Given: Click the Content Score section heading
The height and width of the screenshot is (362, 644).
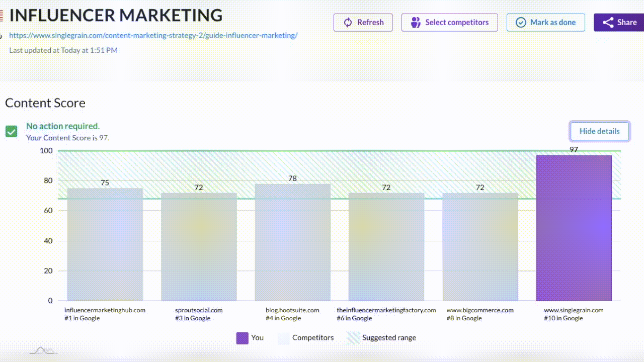Looking at the screenshot, I should [x=45, y=103].
